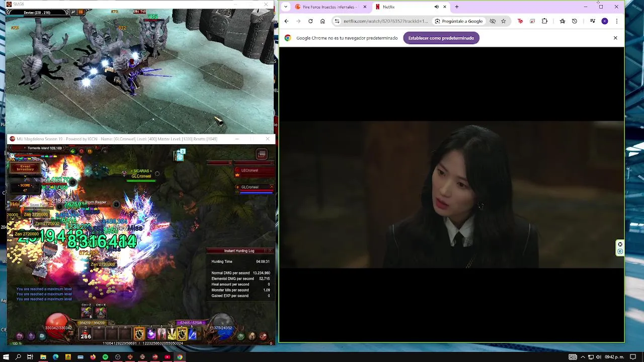
Task: Open Event Inventory in MU game
Action: click(25, 168)
